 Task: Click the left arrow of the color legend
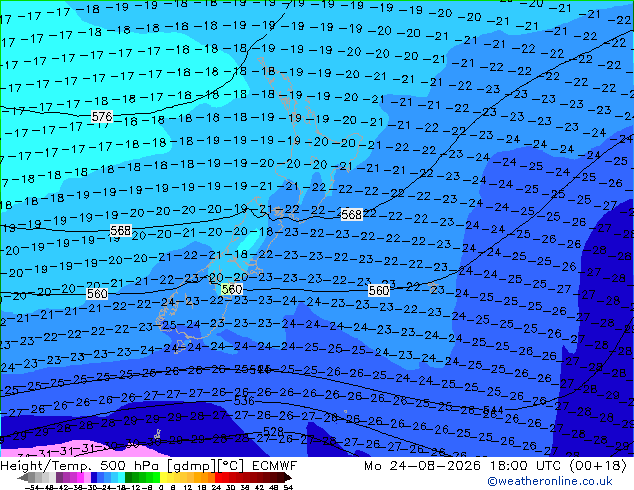point(23,478)
